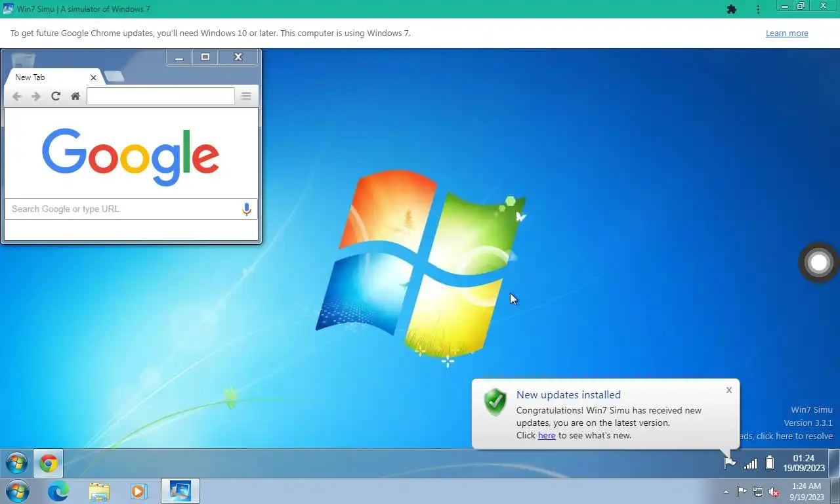The height and width of the screenshot is (504, 840).
Task: Reload the New Tab page
Action: click(56, 96)
